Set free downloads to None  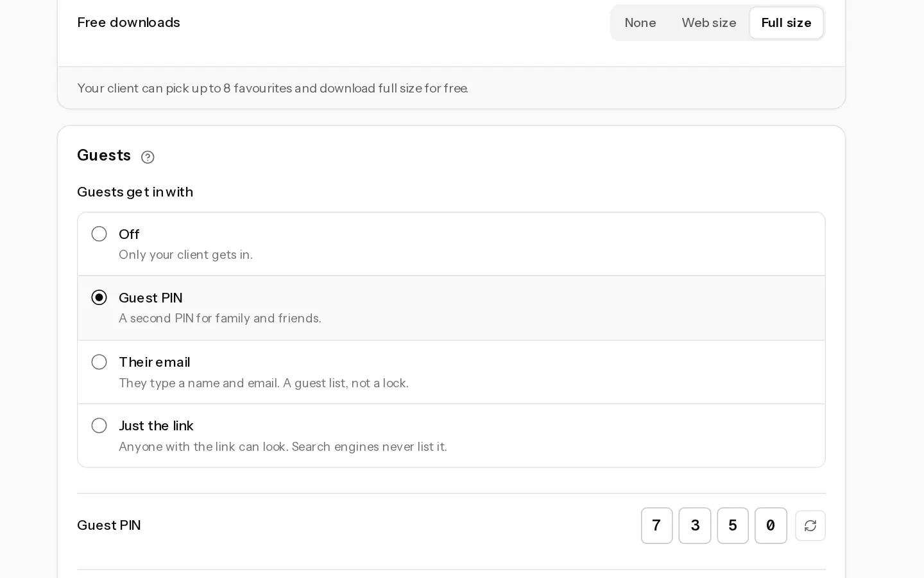pos(640,23)
